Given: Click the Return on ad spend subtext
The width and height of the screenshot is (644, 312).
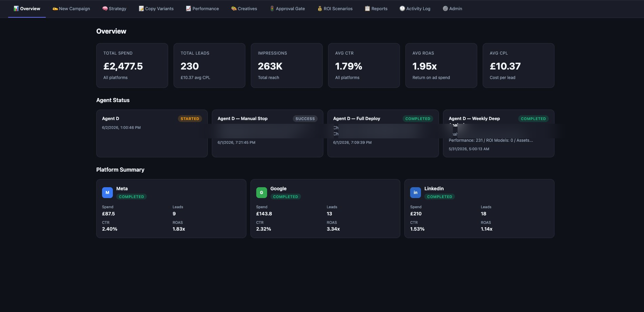Looking at the screenshot, I should pos(431,78).
